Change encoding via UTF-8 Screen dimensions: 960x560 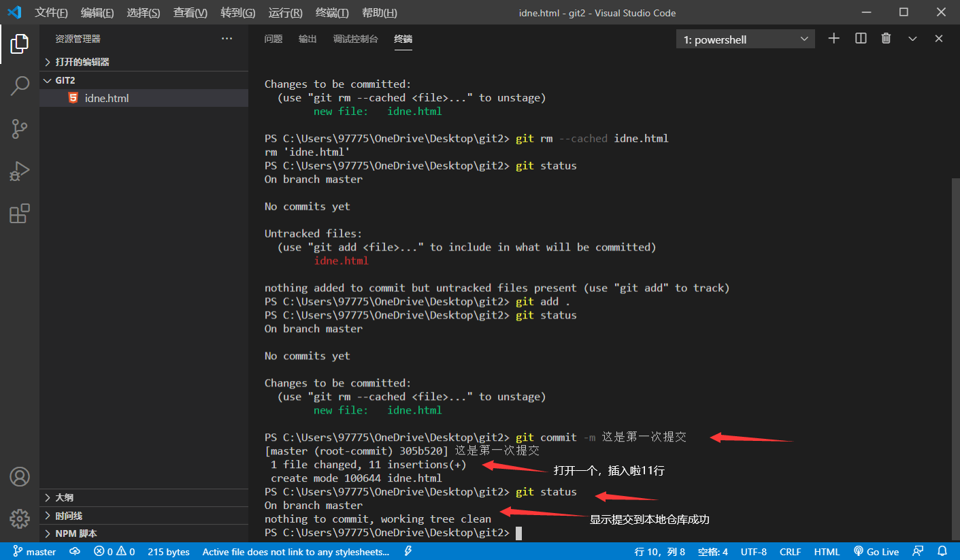click(x=754, y=552)
